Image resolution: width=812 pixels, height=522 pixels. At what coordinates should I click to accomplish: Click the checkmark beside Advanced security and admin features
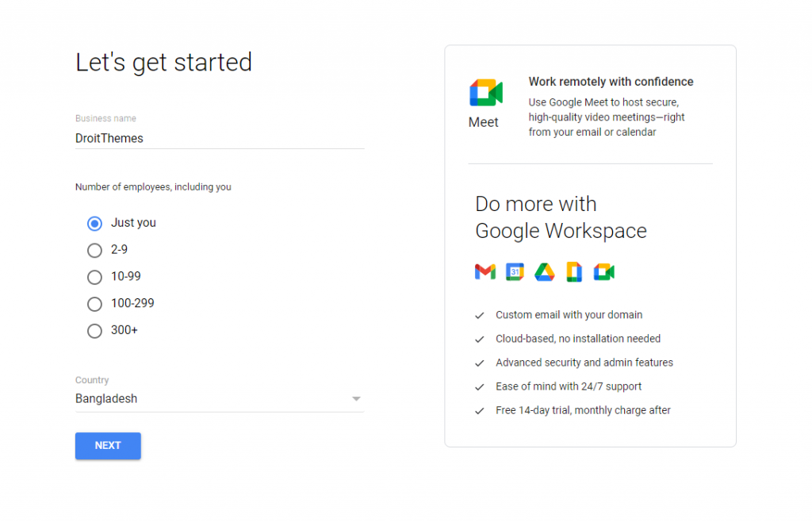480,363
